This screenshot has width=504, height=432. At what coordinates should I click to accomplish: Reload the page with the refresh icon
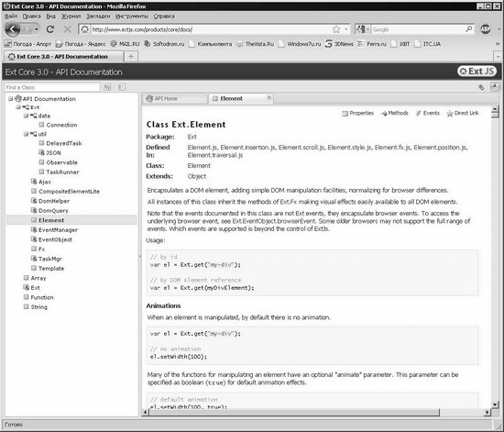point(50,29)
